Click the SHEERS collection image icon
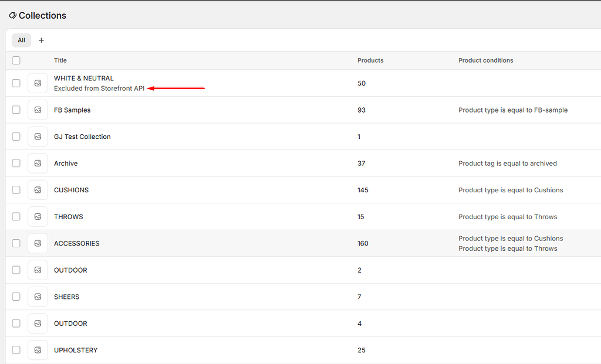This screenshot has height=364, width=601. coord(38,297)
